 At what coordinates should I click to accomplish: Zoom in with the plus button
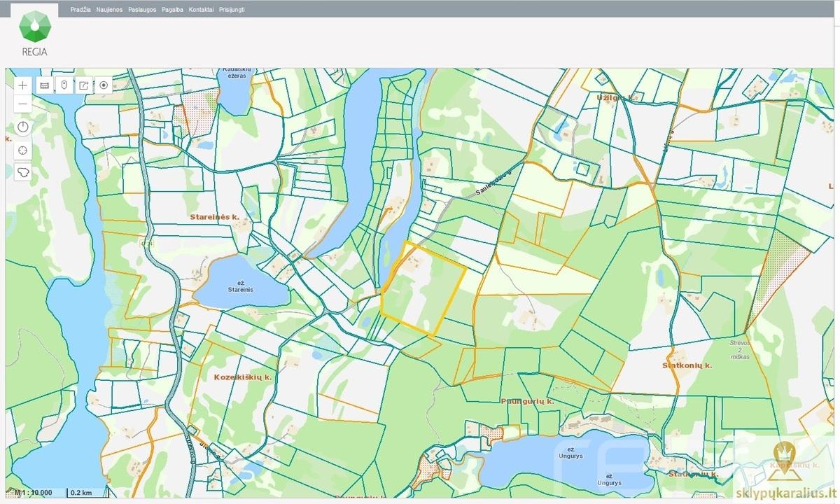[x=23, y=85]
